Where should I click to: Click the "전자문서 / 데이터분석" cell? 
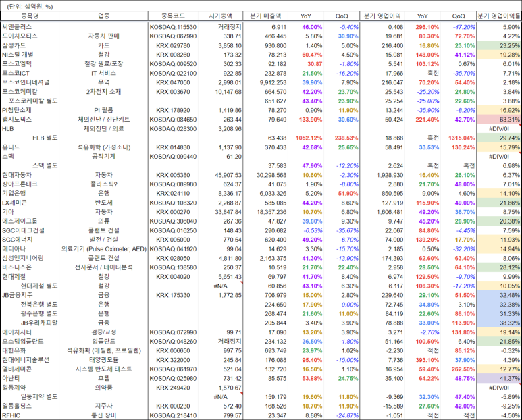point(103,267)
